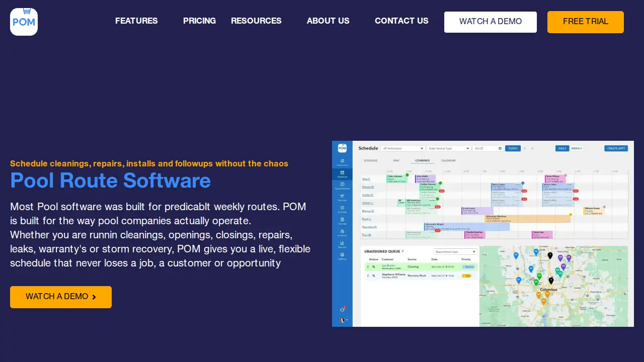644x362 pixels.
Task: Grab the drag handle in Stephanie Williams' row
Action: 368,276
